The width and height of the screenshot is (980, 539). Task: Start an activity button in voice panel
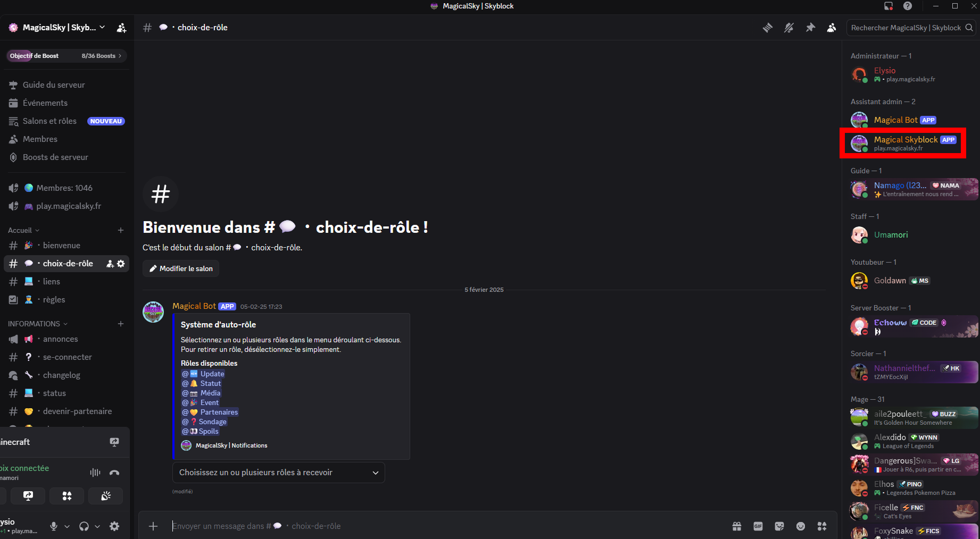coord(67,496)
